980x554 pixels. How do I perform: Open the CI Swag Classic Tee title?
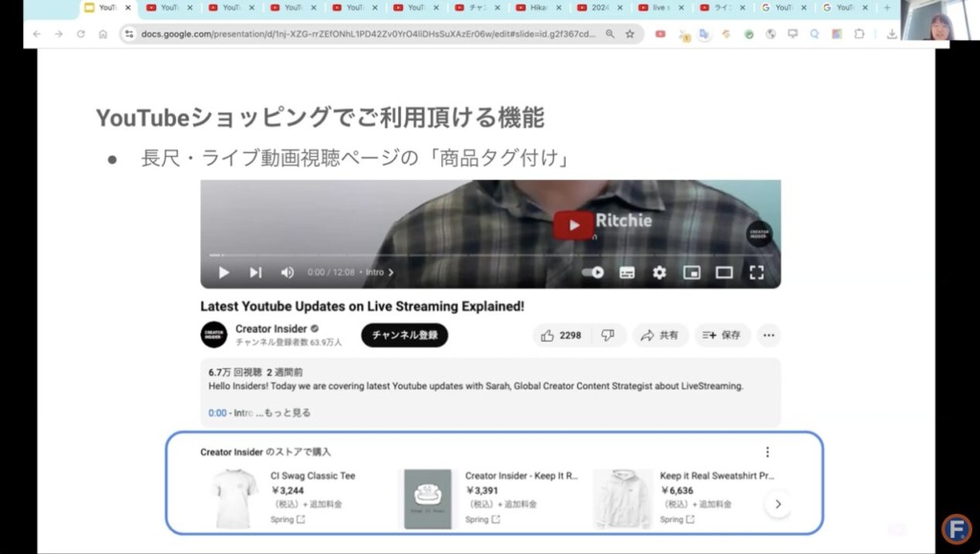pyautogui.click(x=313, y=476)
